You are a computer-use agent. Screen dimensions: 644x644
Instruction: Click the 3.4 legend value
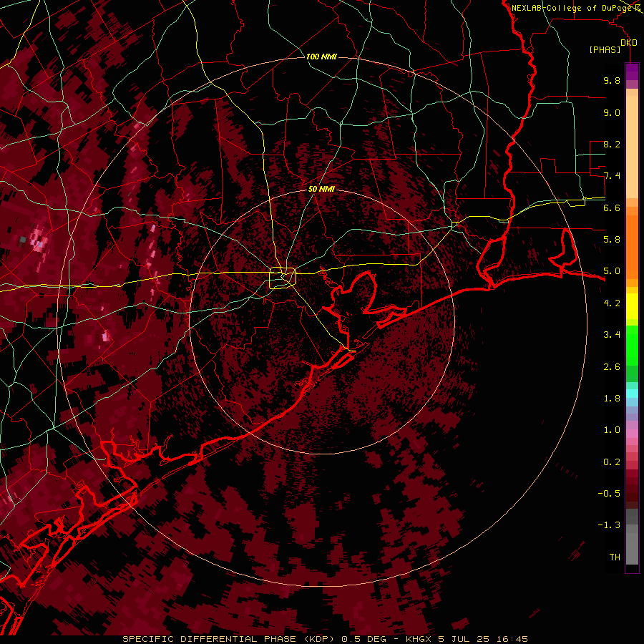(612, 335)
